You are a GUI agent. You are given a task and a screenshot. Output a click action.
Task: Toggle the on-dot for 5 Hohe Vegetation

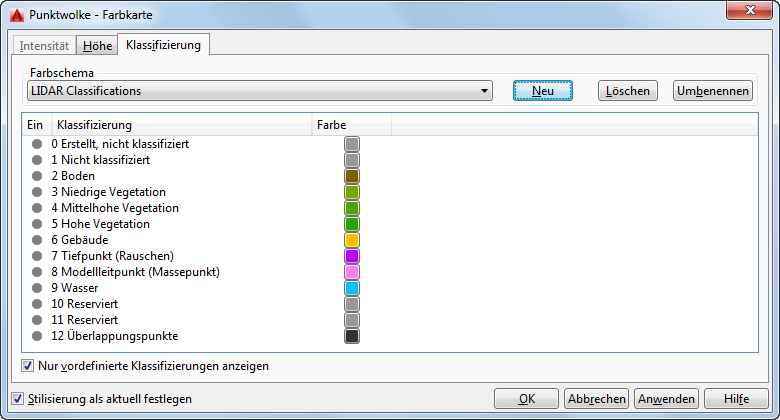37,224
